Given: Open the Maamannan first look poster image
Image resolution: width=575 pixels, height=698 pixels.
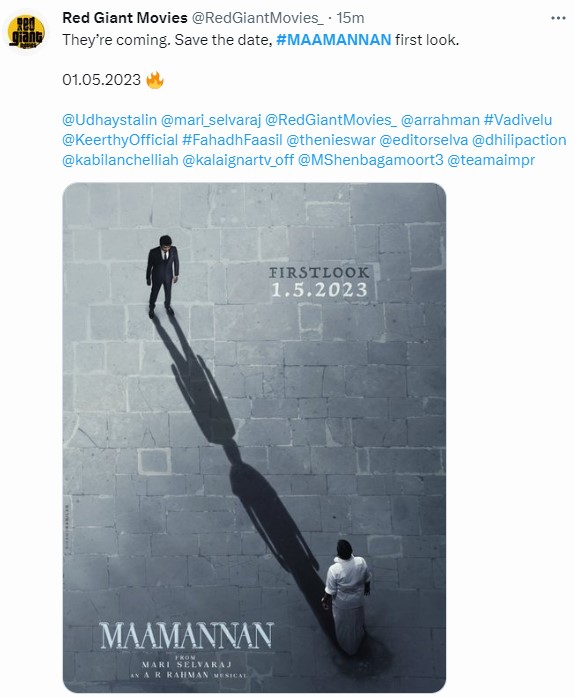Looking at the screenshot, I should point(254,438).
